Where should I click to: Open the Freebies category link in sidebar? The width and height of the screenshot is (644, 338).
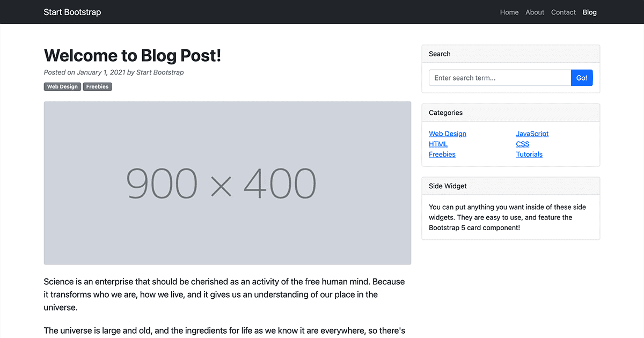pyautogui.click(x=442, y=154)
